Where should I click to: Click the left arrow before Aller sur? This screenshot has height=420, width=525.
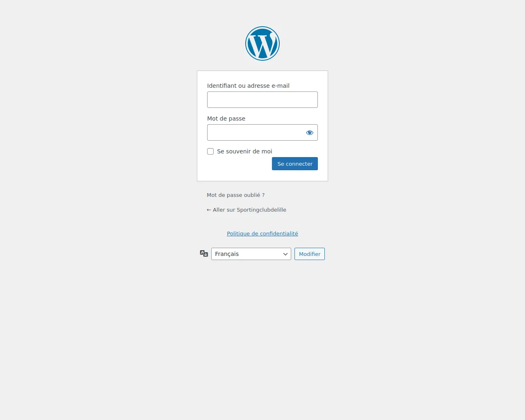pos(209,210)
